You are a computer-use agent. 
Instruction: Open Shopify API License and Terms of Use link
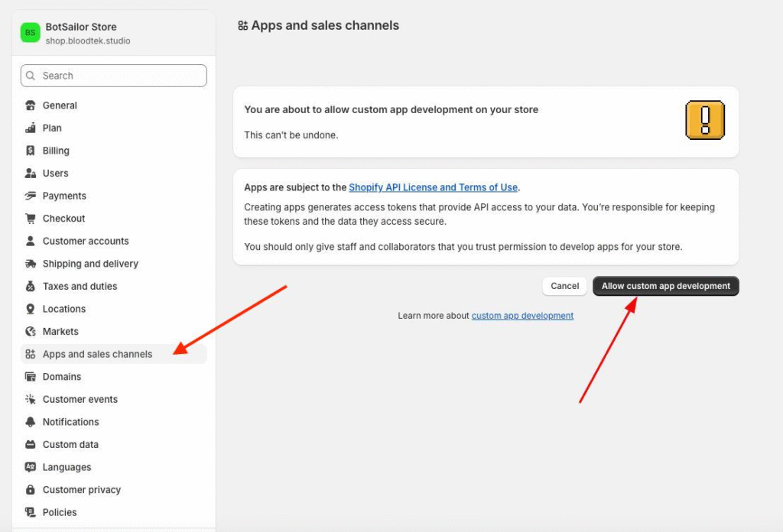pos(433,187)
